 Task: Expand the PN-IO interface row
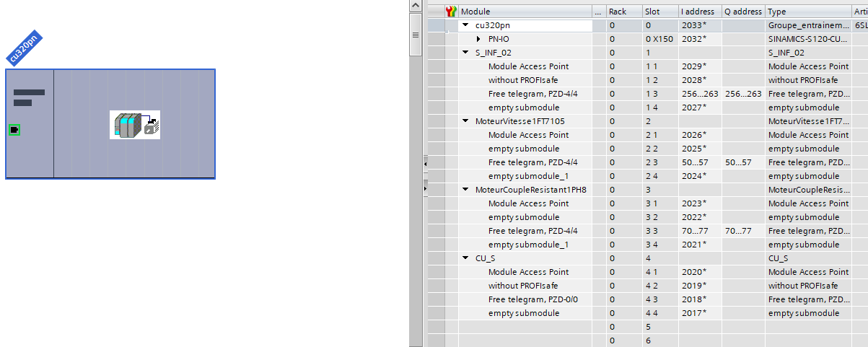click(479, 39)
